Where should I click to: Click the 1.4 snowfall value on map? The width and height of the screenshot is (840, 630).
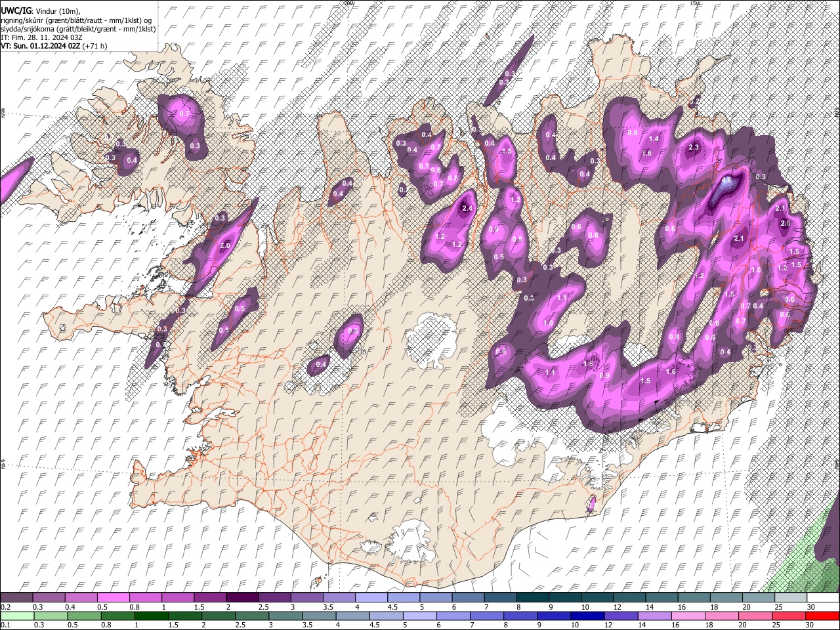(x=654, y=138)
